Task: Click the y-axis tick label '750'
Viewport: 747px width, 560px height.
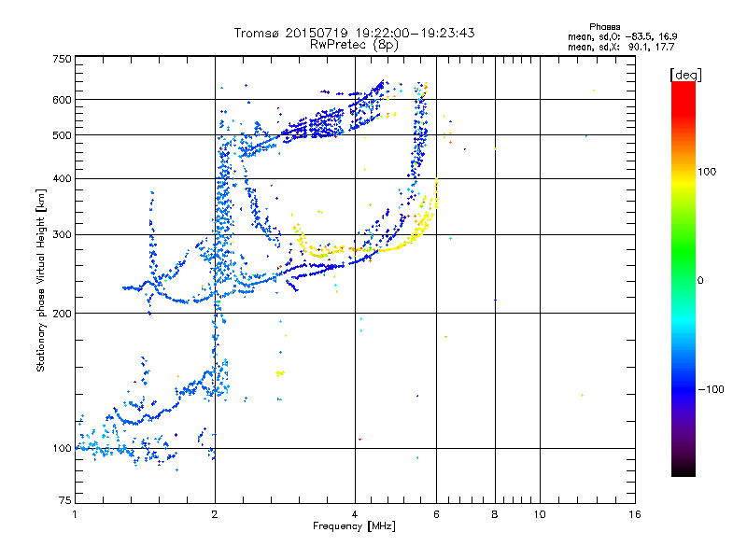Action: [63, 59]
